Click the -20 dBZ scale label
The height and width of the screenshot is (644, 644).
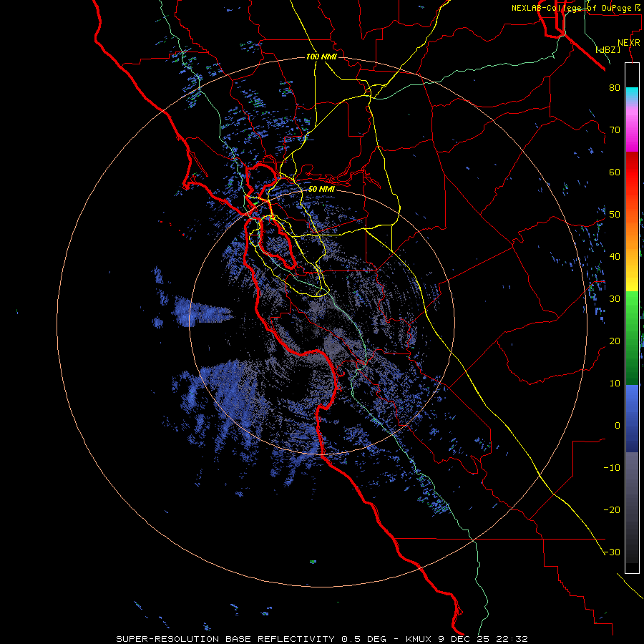click(x=612, y=509)
